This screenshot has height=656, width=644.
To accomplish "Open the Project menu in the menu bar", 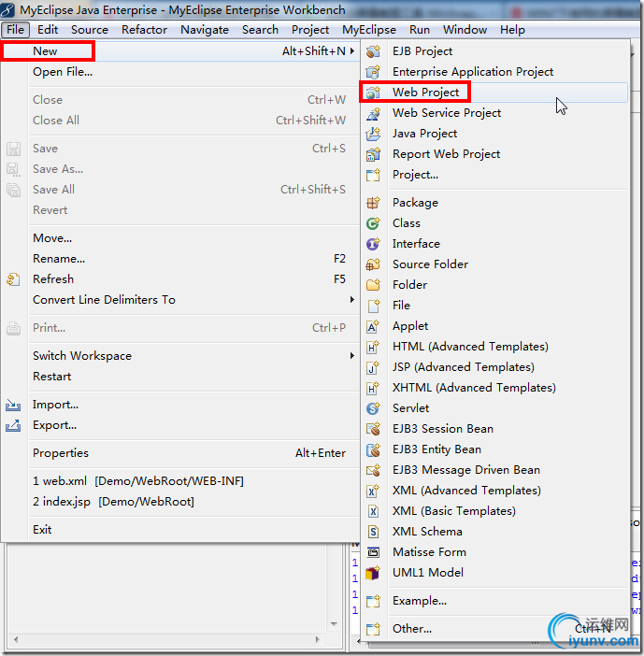I will tap(310, 30).
